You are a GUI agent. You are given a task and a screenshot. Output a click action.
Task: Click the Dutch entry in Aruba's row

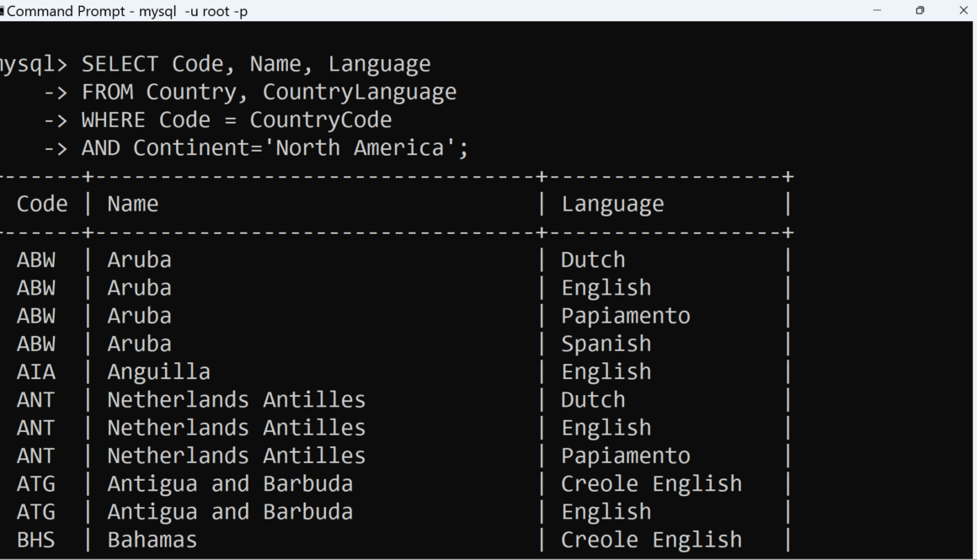pos(593,259)
